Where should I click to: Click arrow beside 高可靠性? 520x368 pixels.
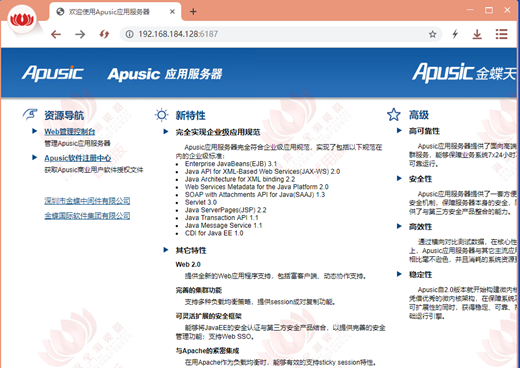tap(399, 130)
